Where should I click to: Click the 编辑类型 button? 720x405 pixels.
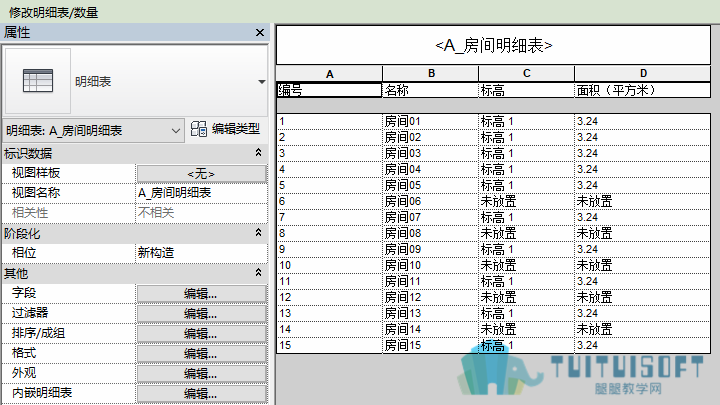(x=225, y=129)
